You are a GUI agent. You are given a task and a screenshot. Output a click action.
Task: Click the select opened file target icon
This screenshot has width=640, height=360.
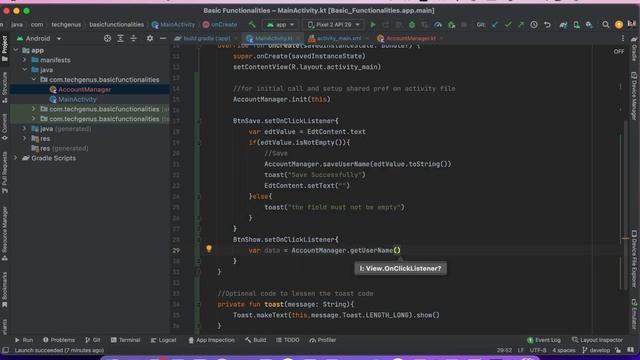[107, 38]
